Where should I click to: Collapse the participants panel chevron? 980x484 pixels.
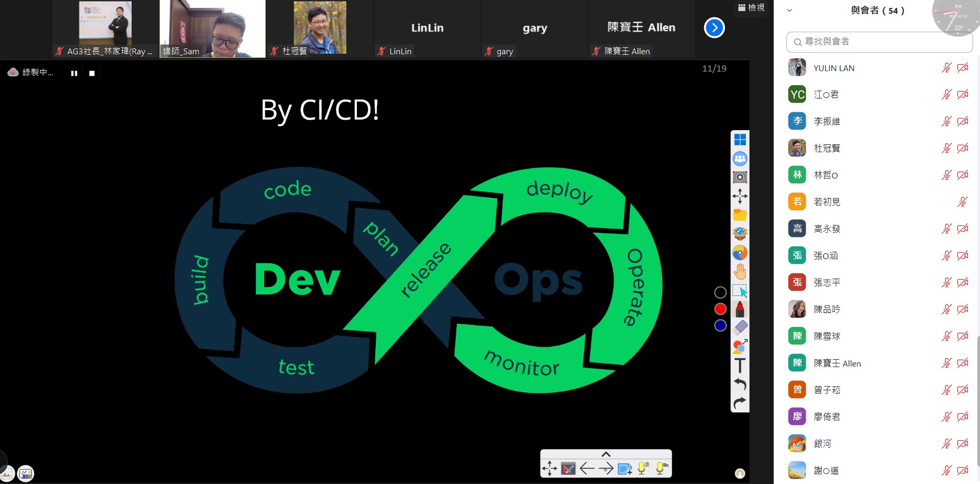pyautogui.click(x=789, y=10)
